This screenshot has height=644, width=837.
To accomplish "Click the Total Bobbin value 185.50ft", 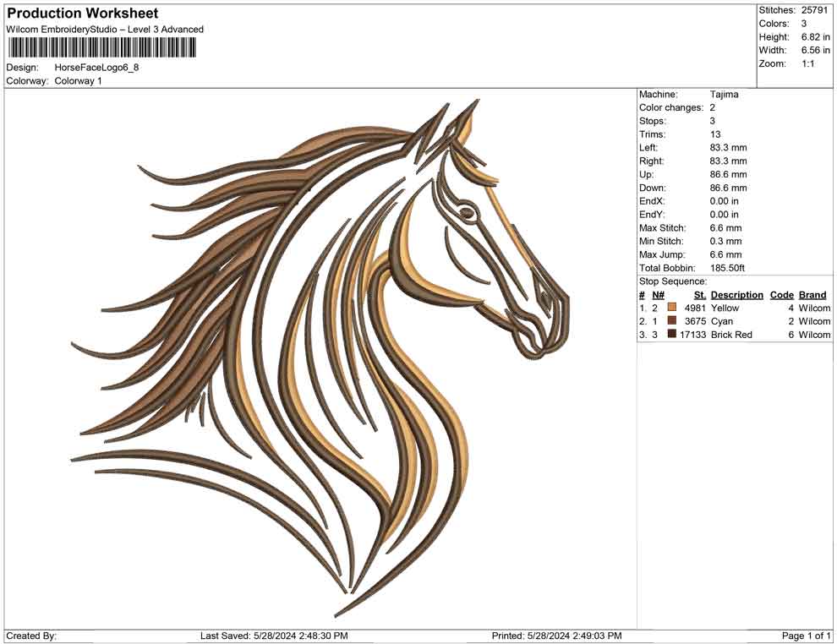I will coord(729,267).
